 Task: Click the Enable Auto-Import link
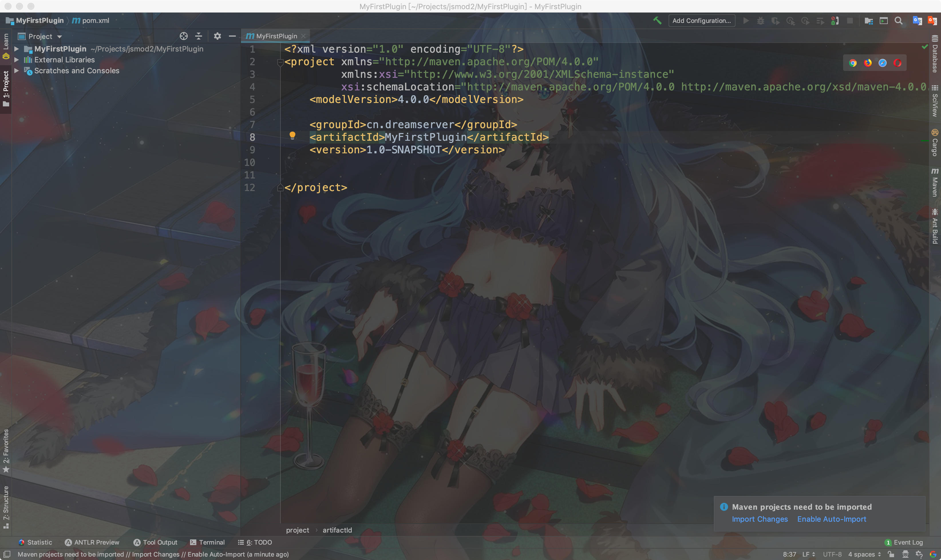pos(831,519)
